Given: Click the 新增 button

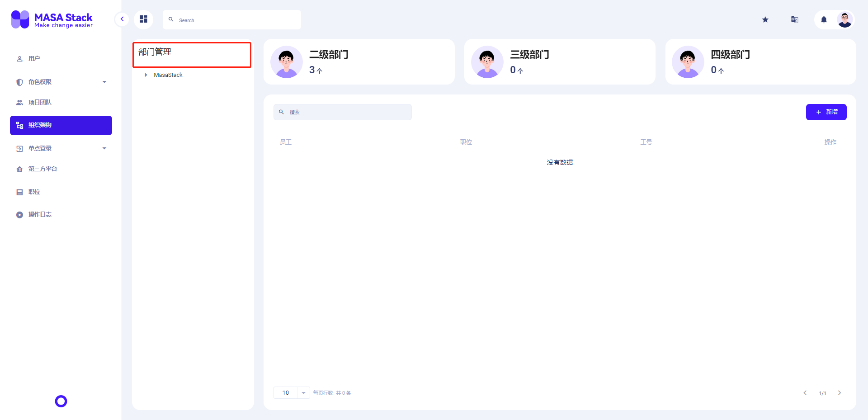Looking at the screenshot, I should point(826,112).
